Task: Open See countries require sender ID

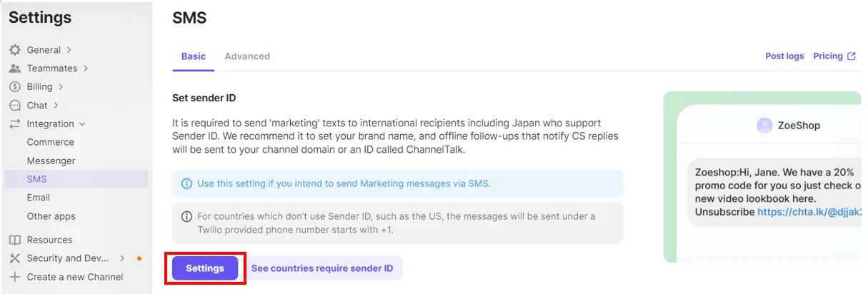Action: 322,268
